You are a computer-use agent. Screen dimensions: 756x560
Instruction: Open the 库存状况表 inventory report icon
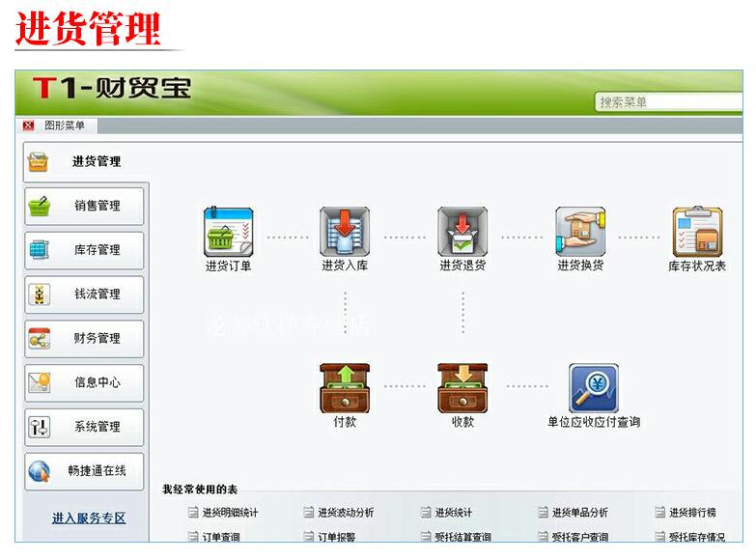697,232
